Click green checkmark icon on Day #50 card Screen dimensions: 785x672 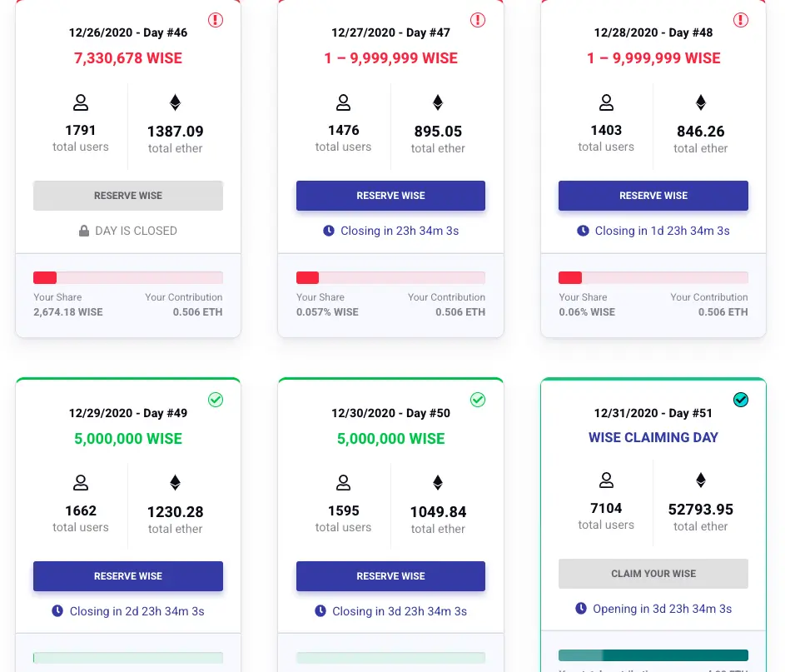pos(478,400)
